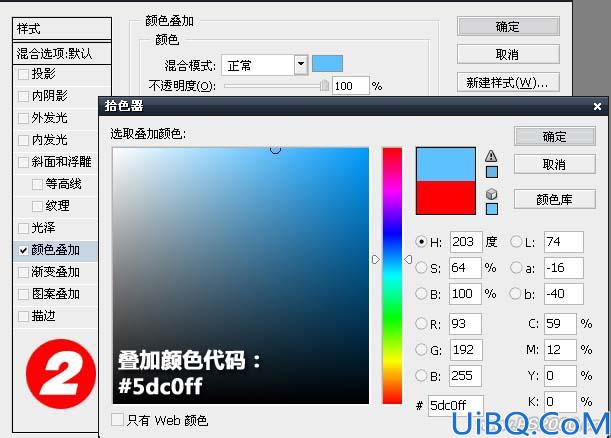Select the S saturation radio button

click(421, 268)
